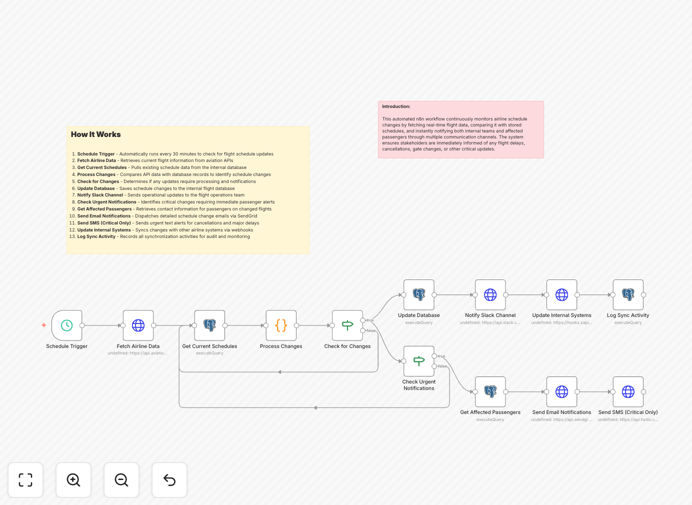Screen dimensions: 692x505
Task: Click the 'Process Changes' node label
Action: point(281,346)
